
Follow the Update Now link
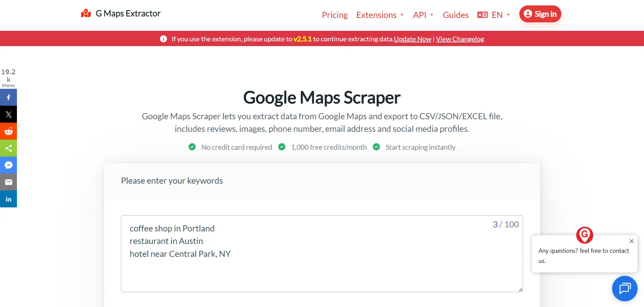(413, 39)
